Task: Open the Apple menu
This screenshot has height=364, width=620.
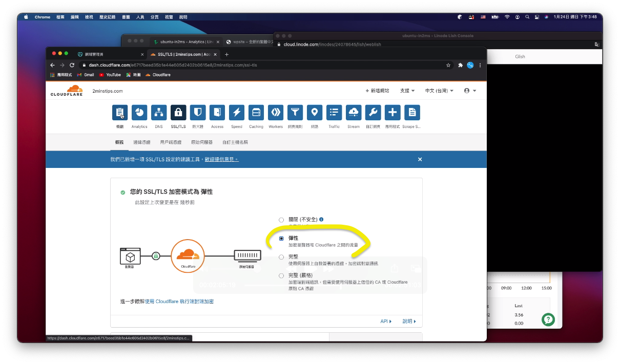Action: [x=26, y=17]
